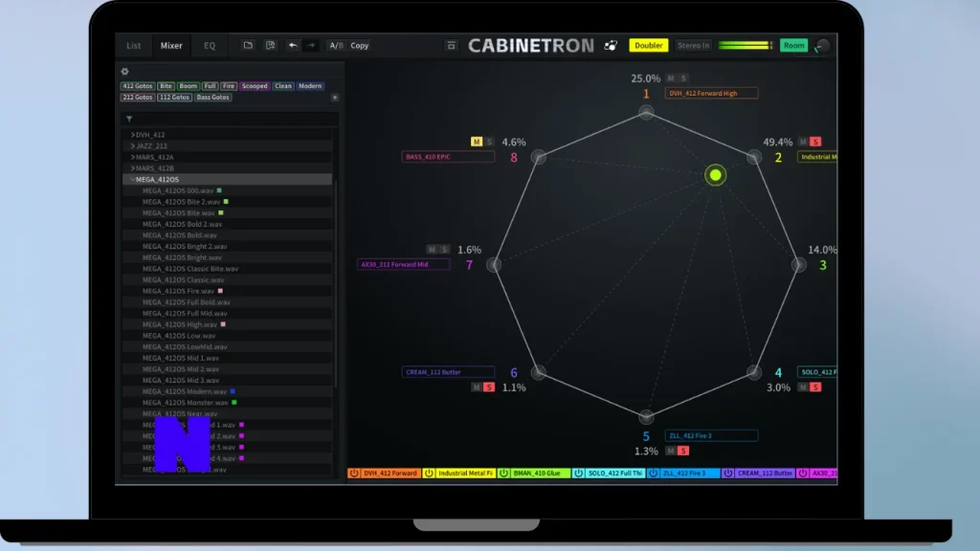Click the green tag square of MEGA_412OS Monster.wav
Viewport: 980px width, 551px height.
[x=234, y=403]
